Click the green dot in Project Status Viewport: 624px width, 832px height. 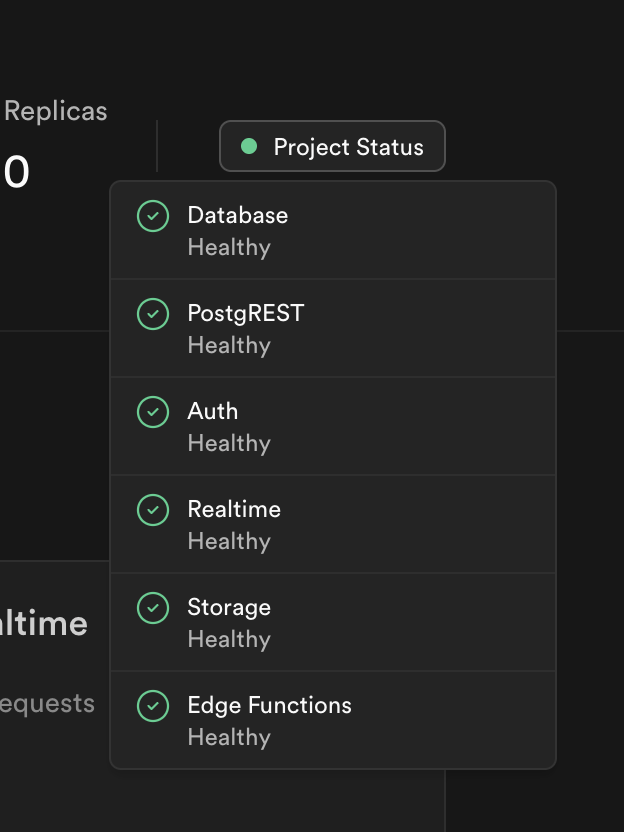[249, 147]
